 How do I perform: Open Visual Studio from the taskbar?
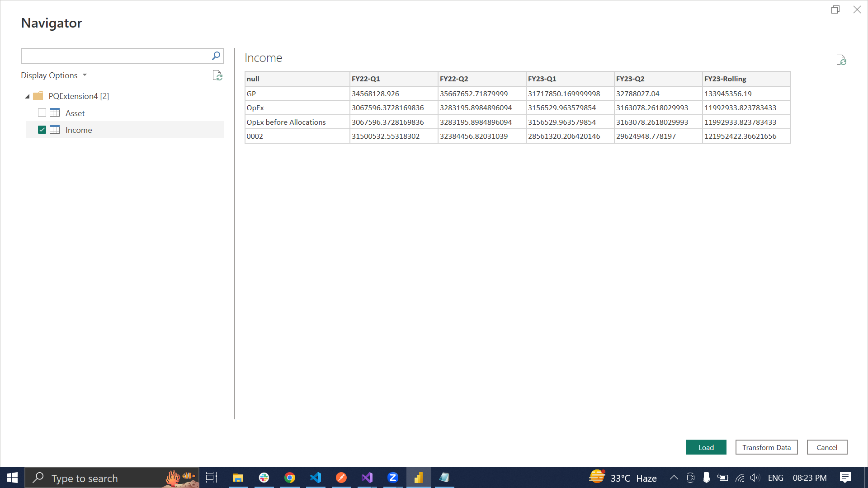coord(367,478)
